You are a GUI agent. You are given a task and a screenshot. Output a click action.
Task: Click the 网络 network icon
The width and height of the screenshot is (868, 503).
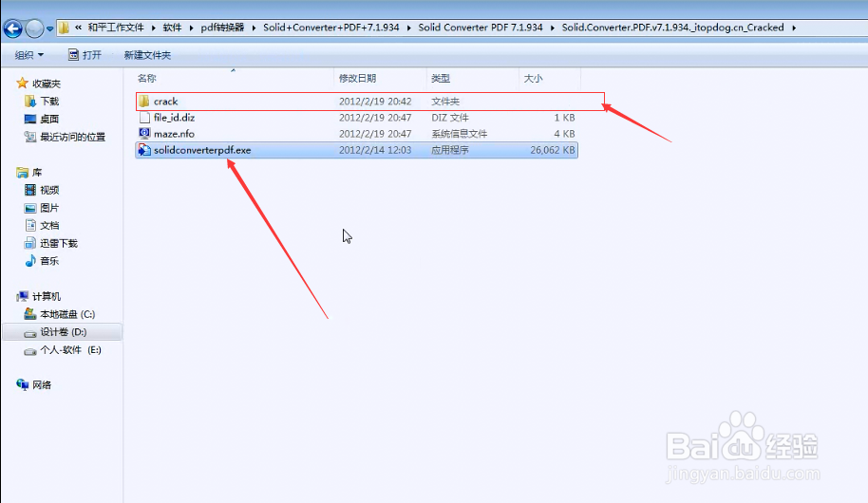point(23,384)
